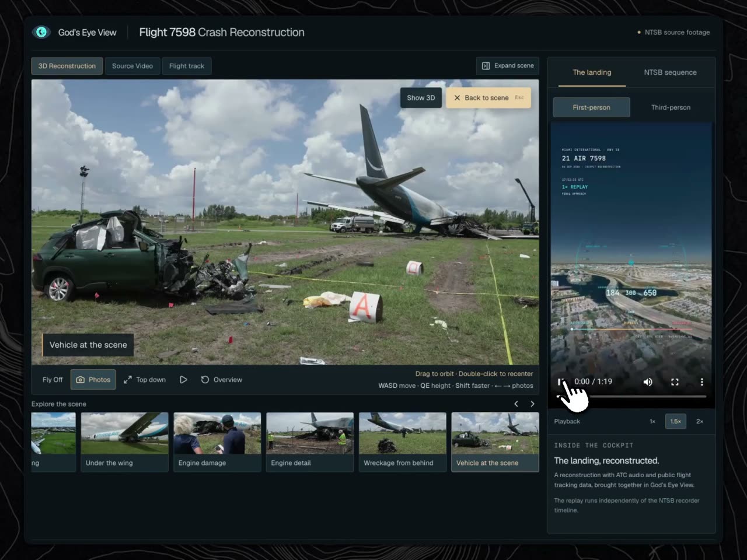
Task: Reset the camera with Overview
Action: point(221,380)
